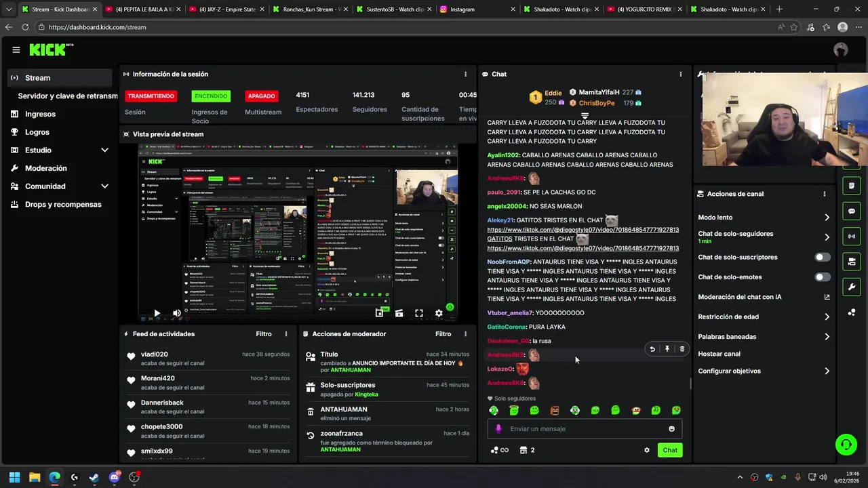Click the chat bubble icon in right sidebar
Viewport: 868px width, 488px height.
tap(852, 211)
